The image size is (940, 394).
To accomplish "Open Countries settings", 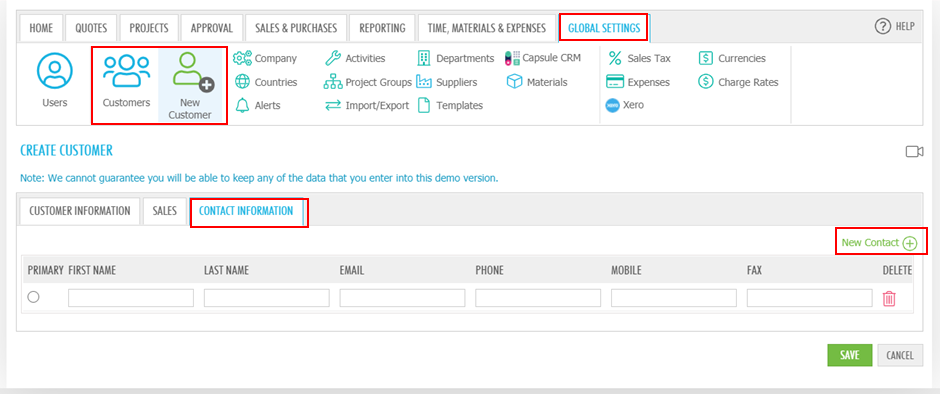I will pyautogui.click(x=266, y=82).
